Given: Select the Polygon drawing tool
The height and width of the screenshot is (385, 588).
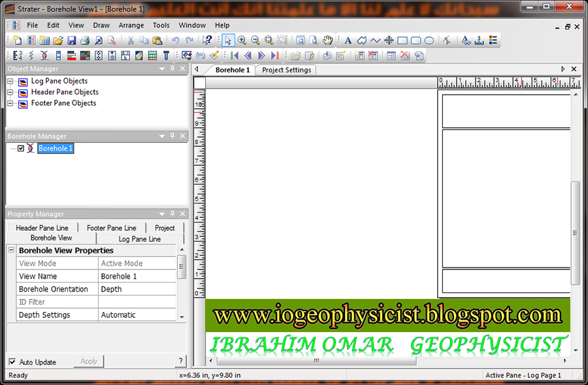Looking at the screenshot, I should 362,40.
